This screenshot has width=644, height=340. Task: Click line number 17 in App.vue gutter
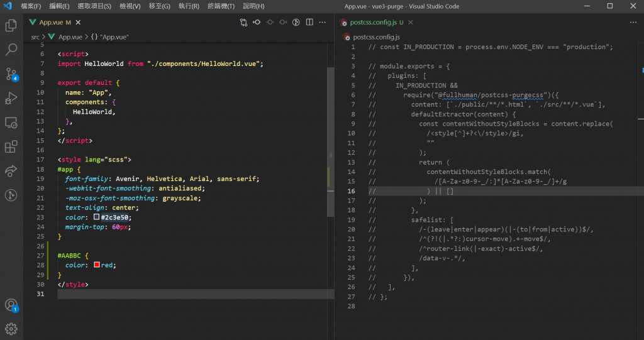coord(40,160)
